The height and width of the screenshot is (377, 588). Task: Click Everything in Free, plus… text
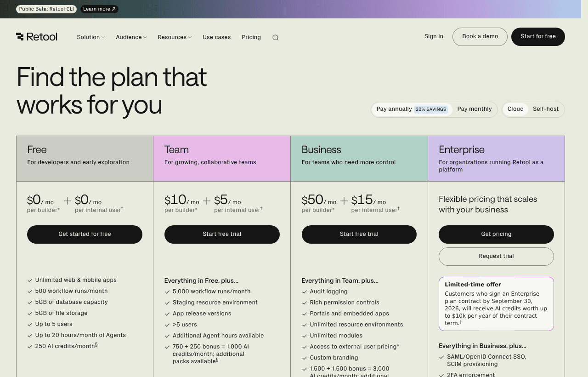coord(201,281)
